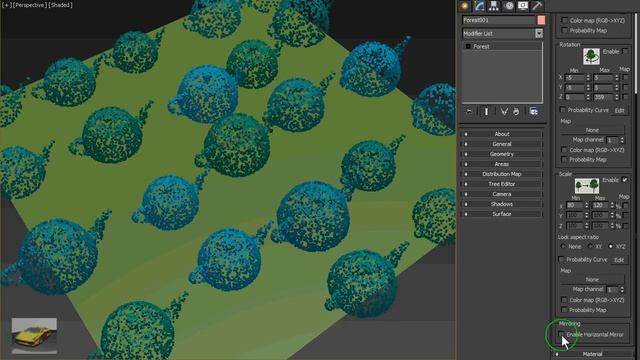Expand the Surface rollout

tap(502, 214)
